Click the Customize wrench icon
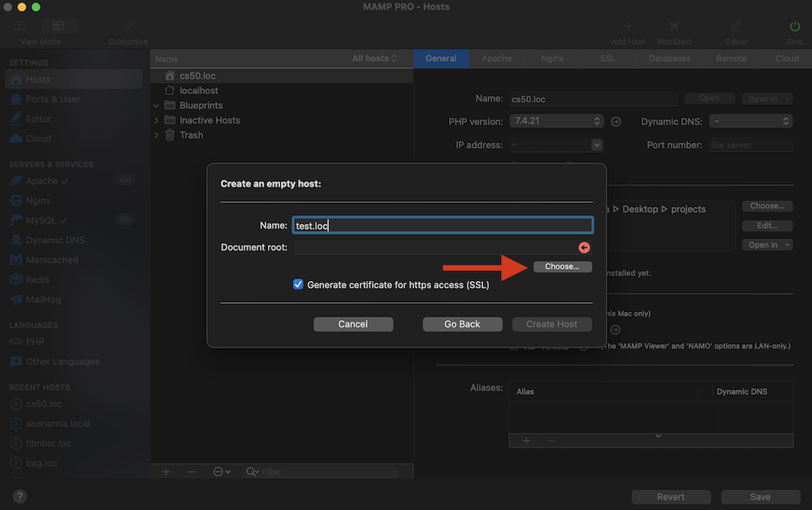Viewport: 812px width, 510px height. 128,27
